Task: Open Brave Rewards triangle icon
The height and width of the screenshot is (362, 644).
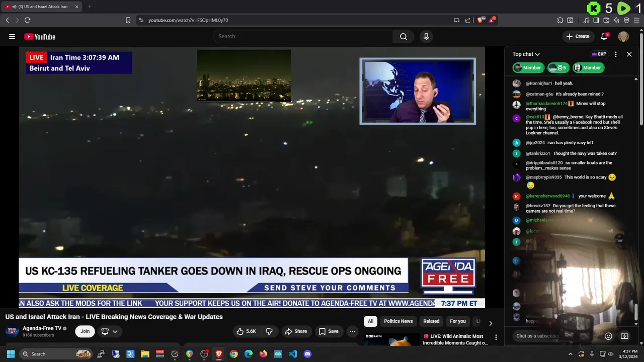Action: coord(492,20)
